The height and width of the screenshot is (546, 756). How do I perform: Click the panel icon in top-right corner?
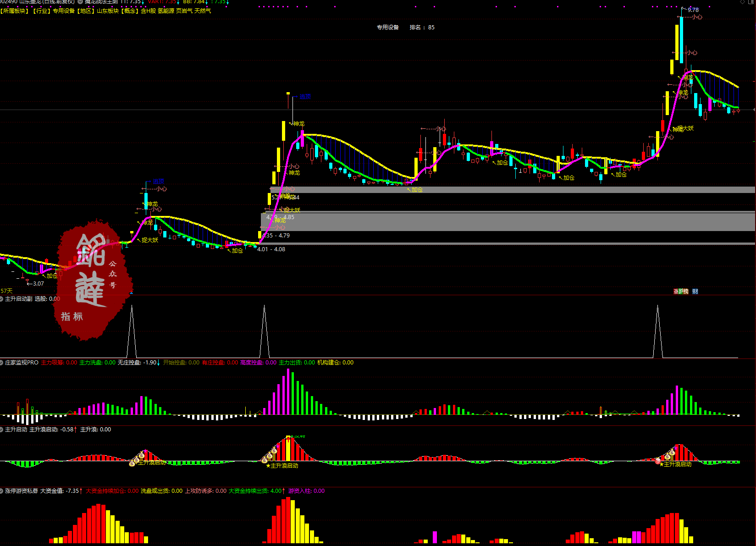(751, 2)
